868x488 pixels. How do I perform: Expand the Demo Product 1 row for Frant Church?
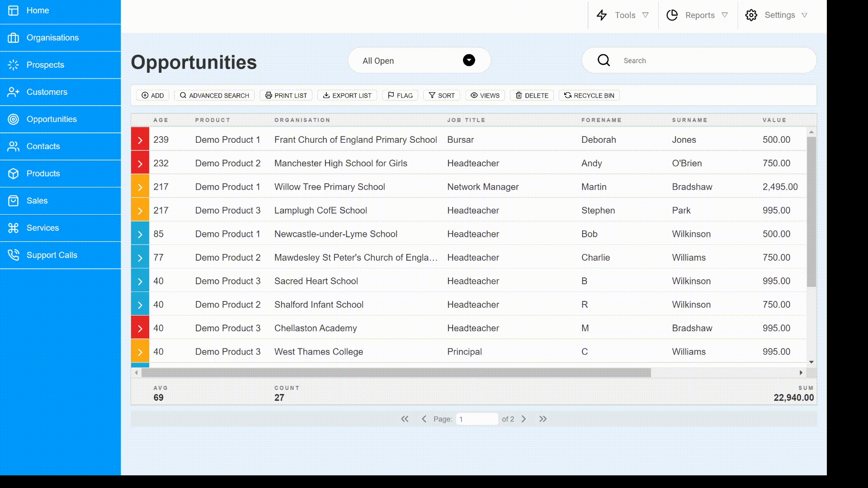pos(140,140)
